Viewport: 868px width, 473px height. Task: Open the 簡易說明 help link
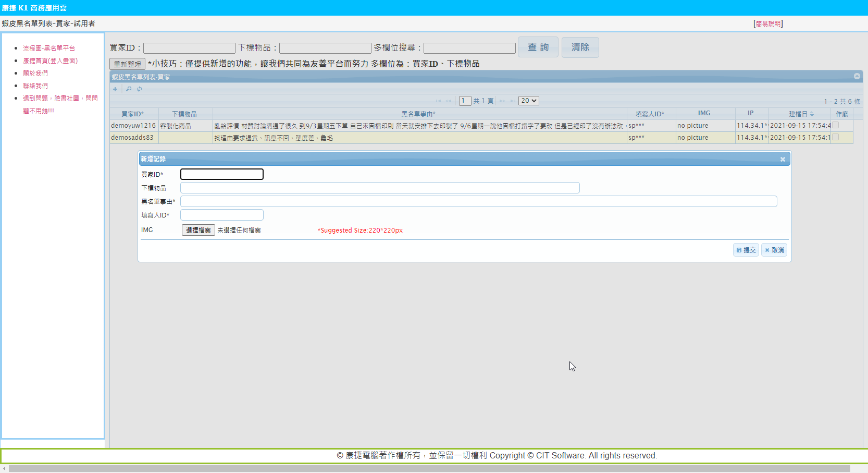[768, 24]
